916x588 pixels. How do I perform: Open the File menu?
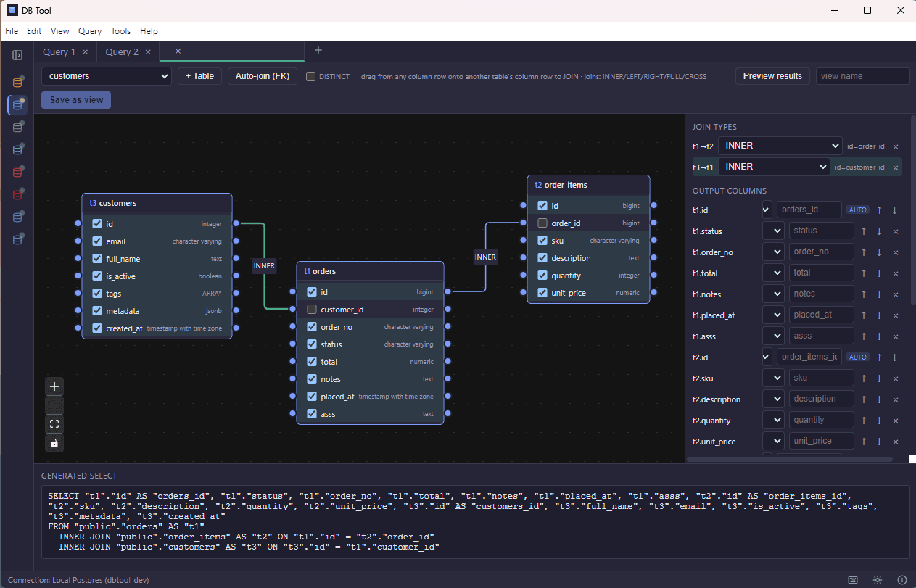12,31
